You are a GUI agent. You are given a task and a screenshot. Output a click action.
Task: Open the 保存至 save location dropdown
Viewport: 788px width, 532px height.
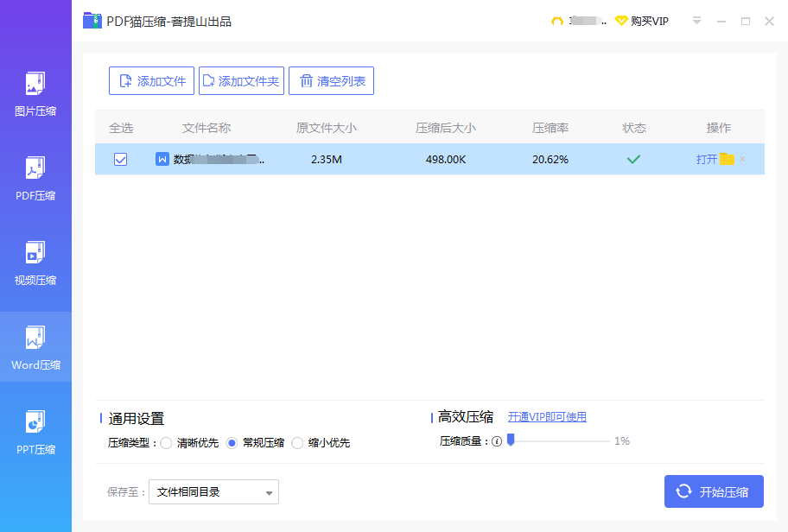coord(213,491)
